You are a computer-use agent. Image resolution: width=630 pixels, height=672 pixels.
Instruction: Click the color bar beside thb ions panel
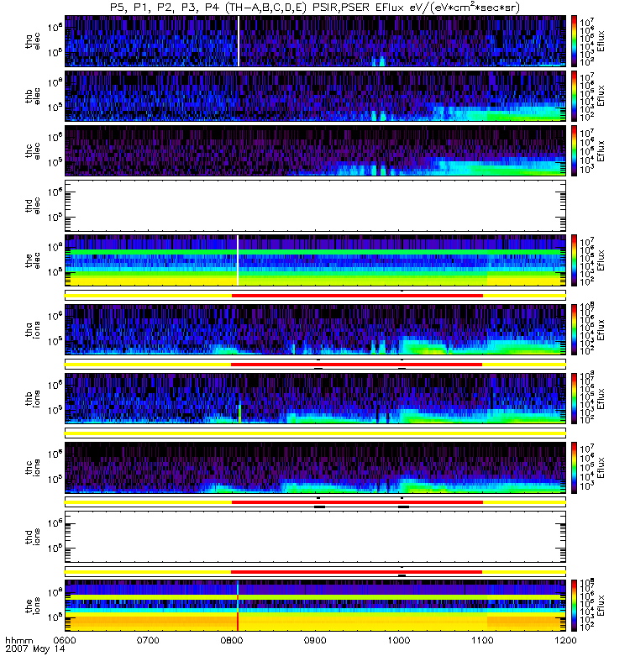(x=574, y=398)
